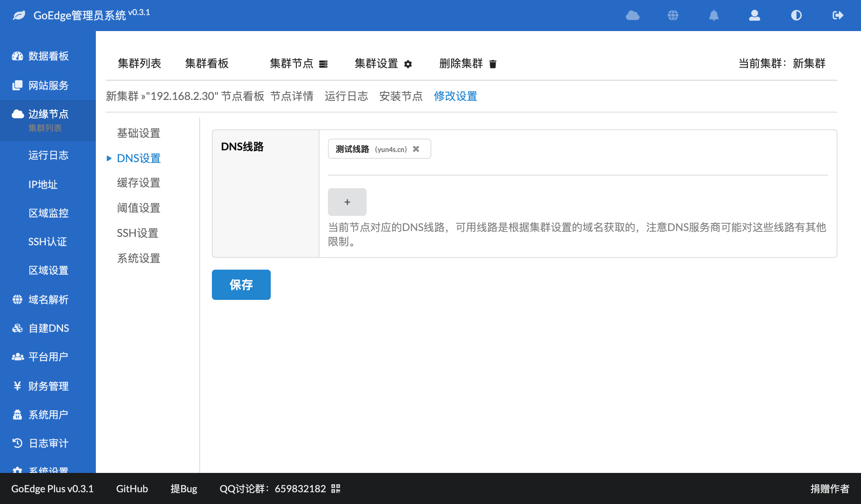Open 区域设置 sidebar submenu item
The image size is (861, 504).
pyautogui.click(x=48, y=270)
